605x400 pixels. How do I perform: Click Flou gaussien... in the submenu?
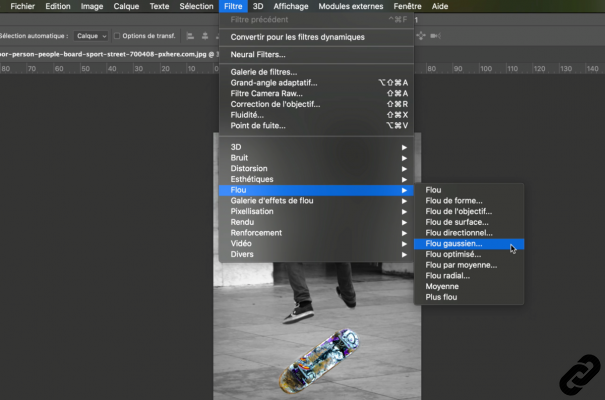[x=469, y=244]
